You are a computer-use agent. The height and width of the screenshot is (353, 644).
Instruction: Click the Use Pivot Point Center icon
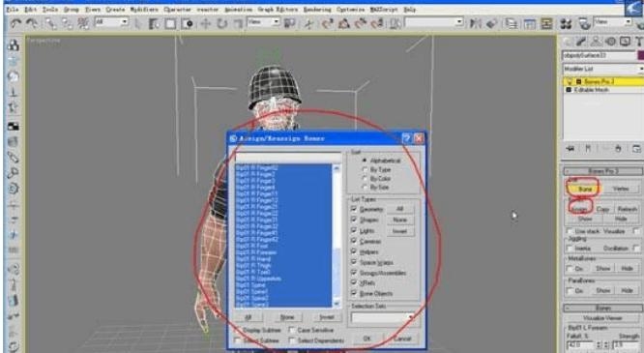click(290, 23)
